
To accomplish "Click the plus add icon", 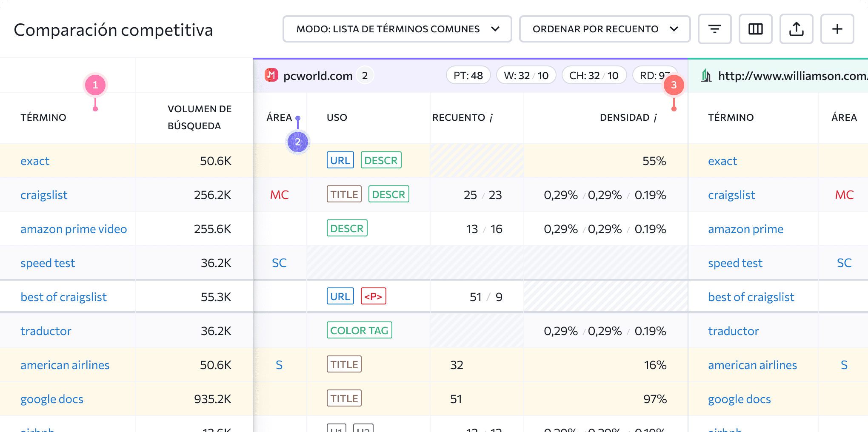I will click(x=837, y=29).
